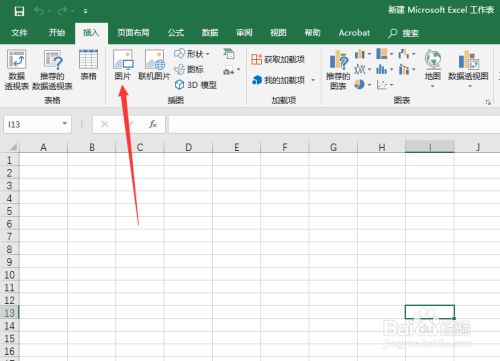Open the Charts group dialog launcher
Viewport: 500px width, 361px height.
[488, 102]
